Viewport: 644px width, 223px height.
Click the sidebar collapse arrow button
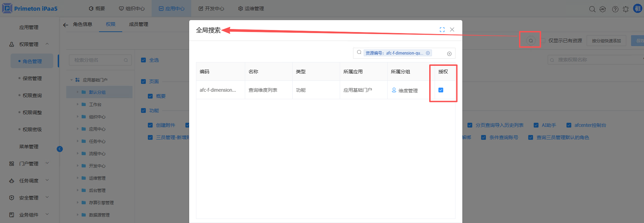pyautogui.click(x=60, y=149)
